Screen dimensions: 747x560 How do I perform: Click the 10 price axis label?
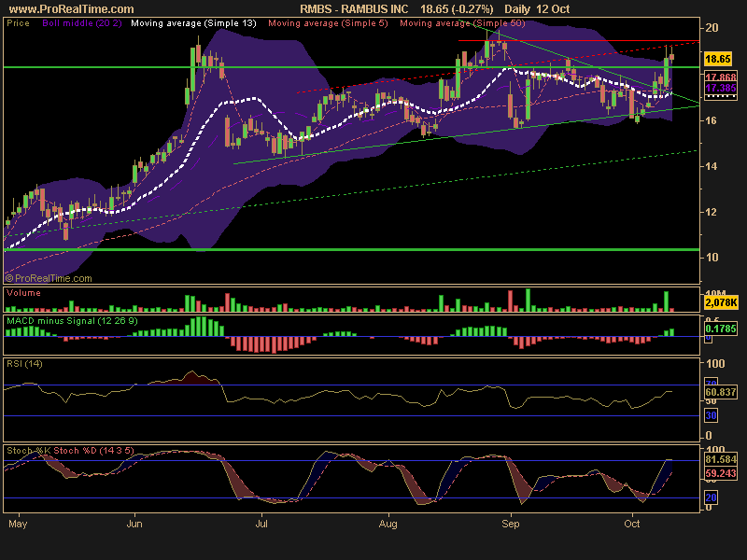(x=712, y=258)
